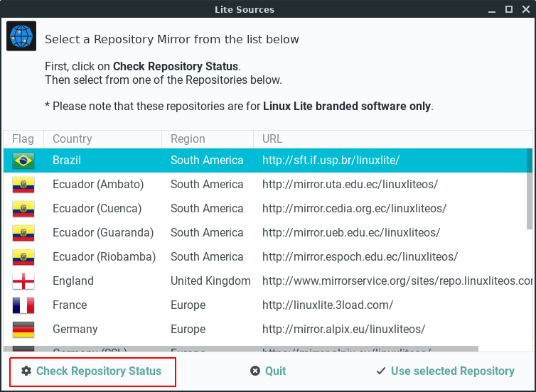Click the Lite Sources globe icon
This screenshot has height=392, width=536.
(21, 36)
